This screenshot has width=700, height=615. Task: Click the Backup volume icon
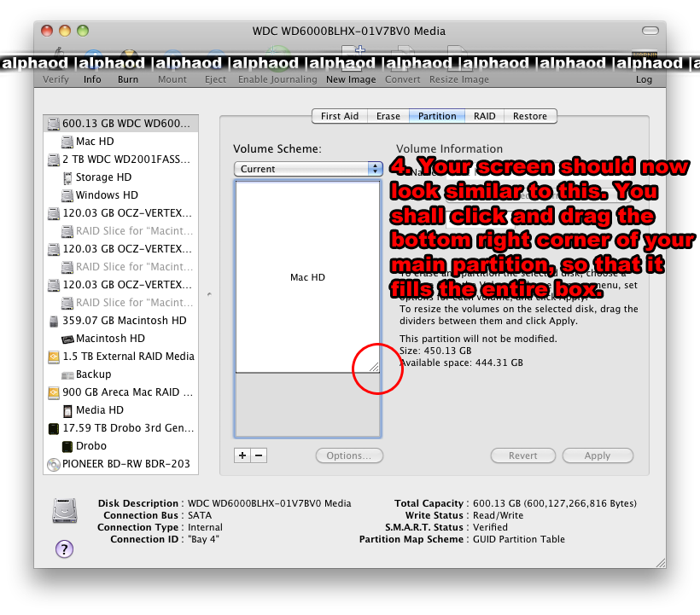click(x=67, y=375)
